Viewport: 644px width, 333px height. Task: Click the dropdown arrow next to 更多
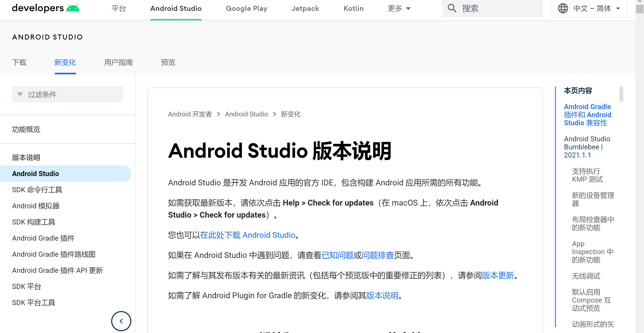tap(409, 9)
